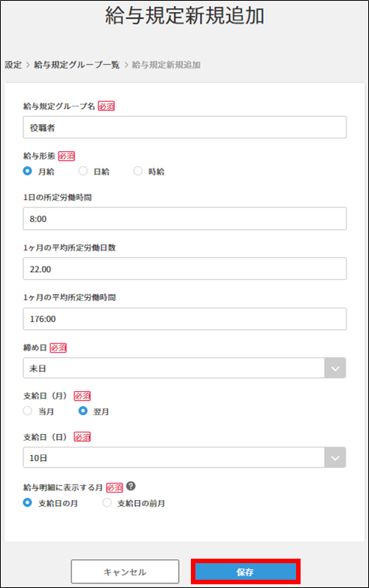The height and width of the screenshot is (588, 369).
Task: Go to 設定 breadcrumb link
Action: pos(14,65)
